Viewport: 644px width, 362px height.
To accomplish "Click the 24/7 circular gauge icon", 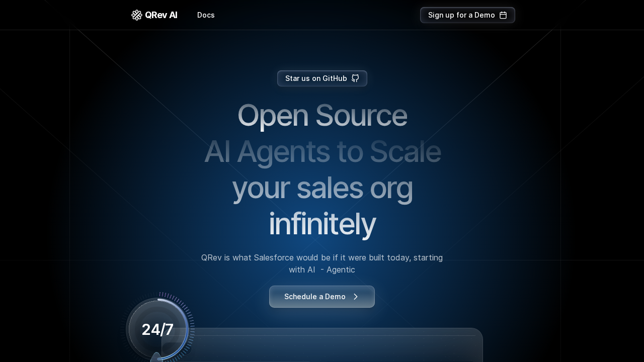I will 157,329.
